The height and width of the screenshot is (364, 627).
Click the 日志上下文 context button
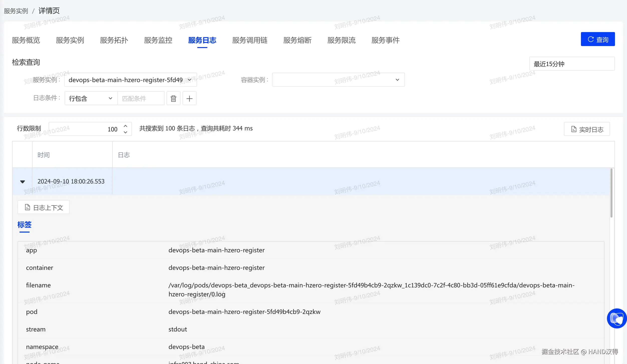click(x=44, y=207)
